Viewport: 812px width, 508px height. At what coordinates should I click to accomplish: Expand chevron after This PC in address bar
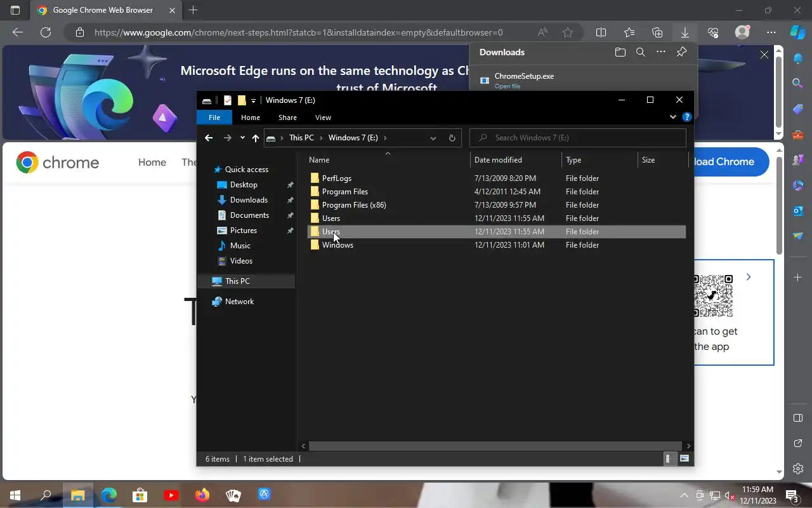[321, 138]
